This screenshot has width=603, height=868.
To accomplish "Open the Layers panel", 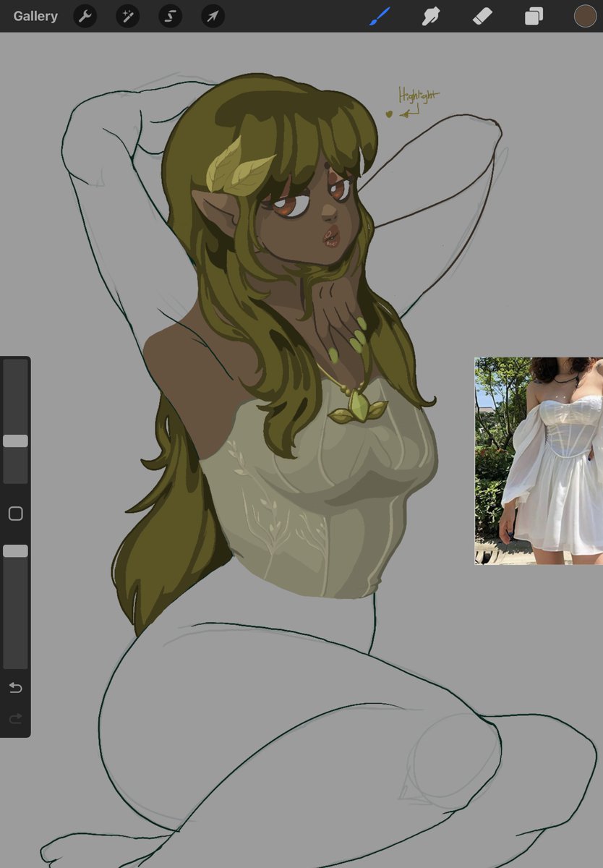I will click(534, 16).
